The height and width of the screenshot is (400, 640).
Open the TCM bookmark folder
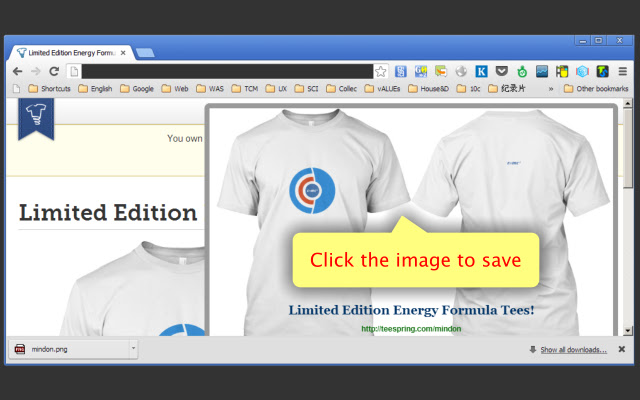(244, 89)
